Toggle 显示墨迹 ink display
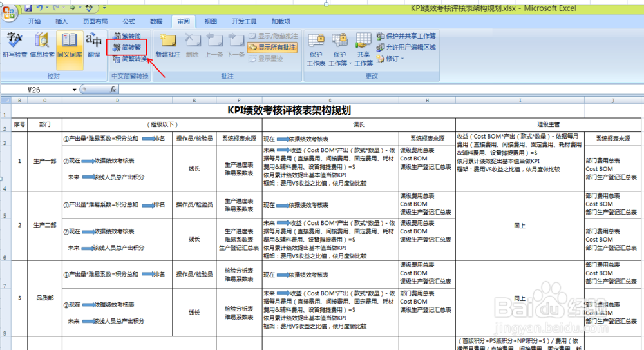 266,59
